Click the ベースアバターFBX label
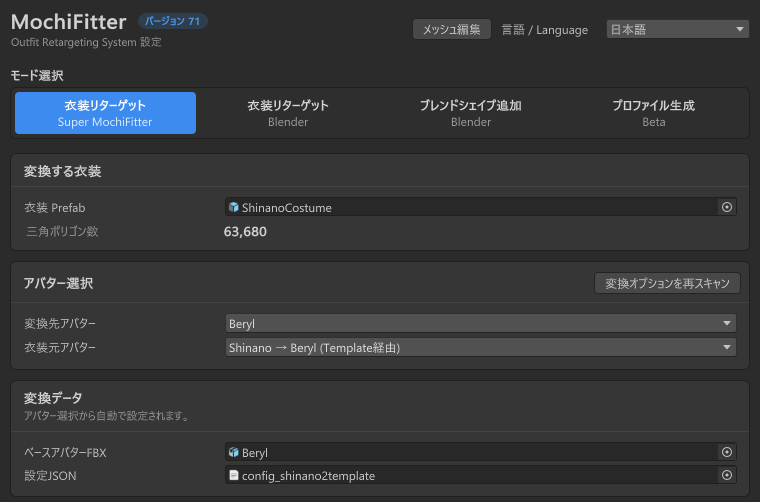 [x=65, y=453]
